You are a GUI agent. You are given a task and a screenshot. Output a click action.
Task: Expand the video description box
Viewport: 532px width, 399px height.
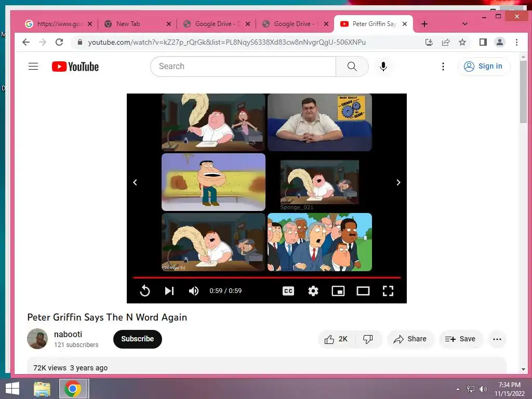267,366
